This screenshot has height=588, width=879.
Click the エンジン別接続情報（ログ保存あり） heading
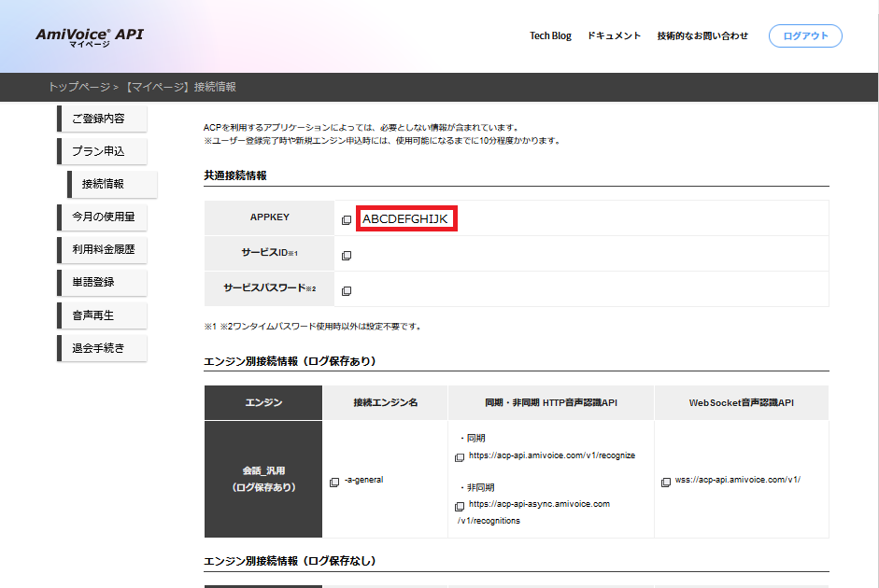(290, 361)
